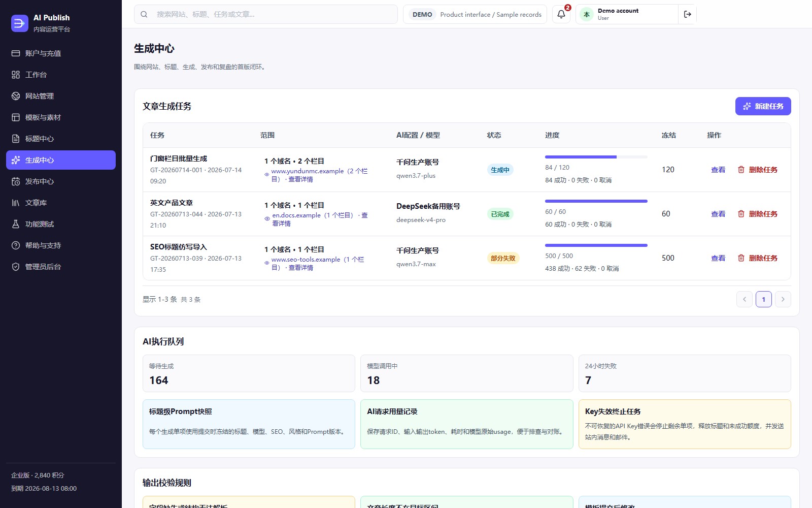Click the 企业版 · 2,840 积分 text
Viewport: 812px width, 508px height.
tap(38, 475)
